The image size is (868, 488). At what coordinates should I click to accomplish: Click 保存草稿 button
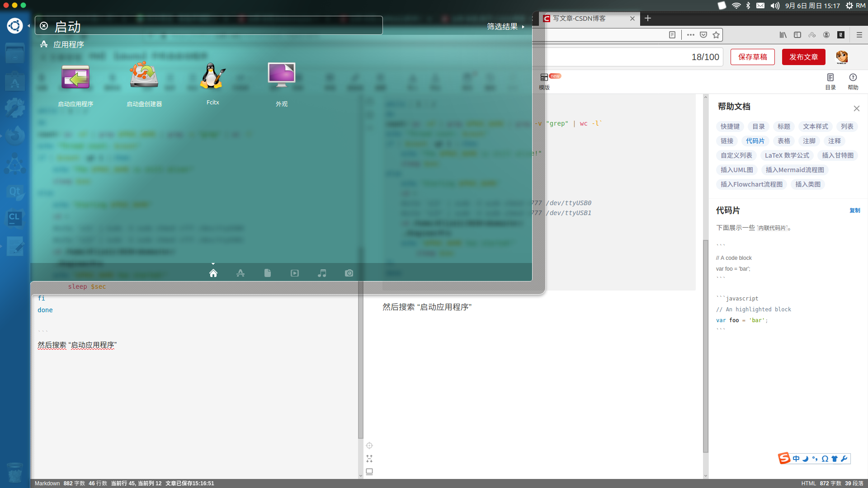click(x=752, y=57)
